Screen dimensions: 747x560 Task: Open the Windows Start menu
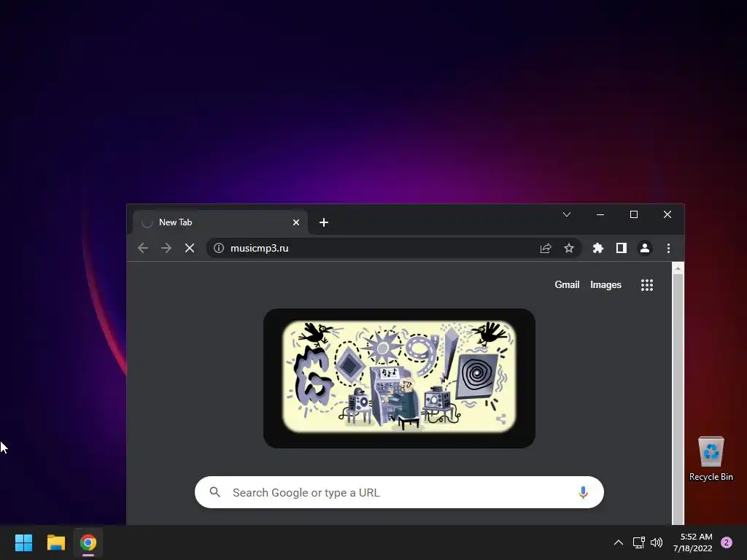(23, 542)
